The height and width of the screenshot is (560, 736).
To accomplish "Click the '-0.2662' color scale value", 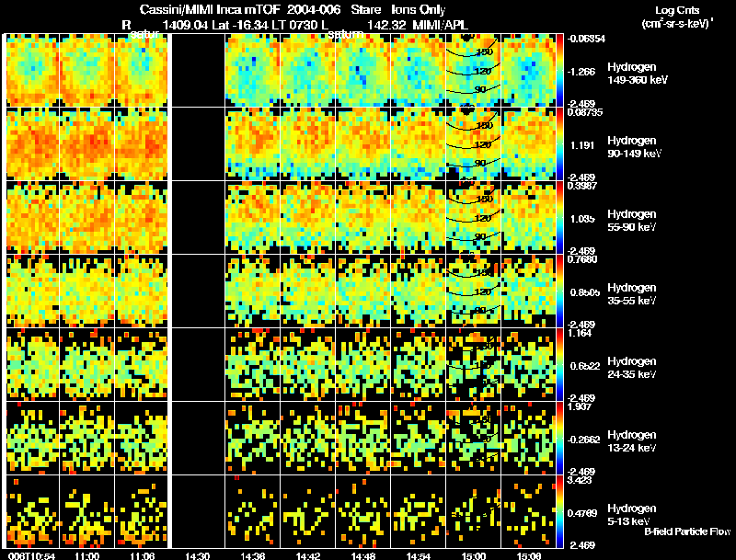I will tap(583, 440).
